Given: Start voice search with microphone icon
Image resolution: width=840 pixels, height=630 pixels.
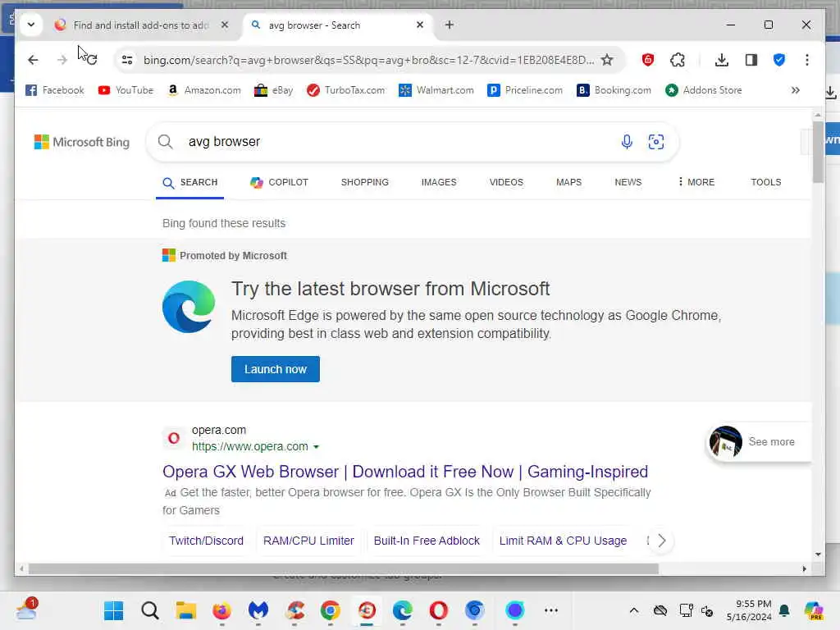Looking at the screenshot, I should 627,141.
